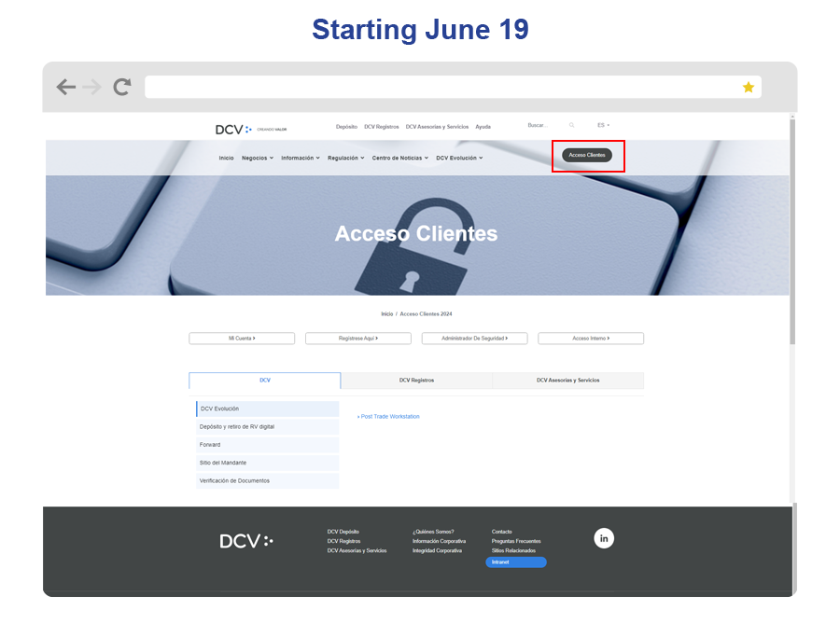The width and height of the screenshot is (840, 624).
Task: Open DCV Registros in the top links
Action: point(382,127)
